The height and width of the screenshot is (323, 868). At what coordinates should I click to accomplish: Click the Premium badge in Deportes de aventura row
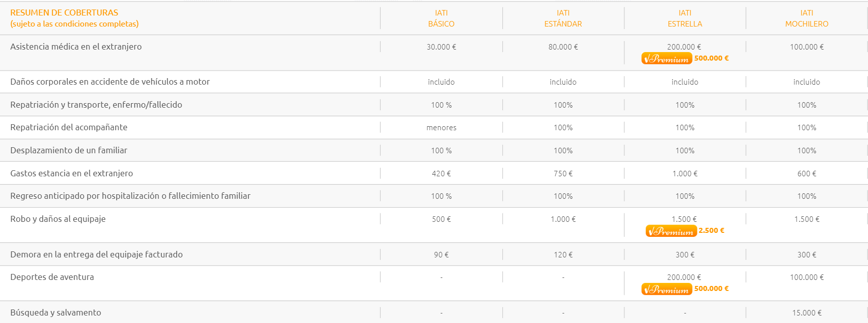coord(666,289)
